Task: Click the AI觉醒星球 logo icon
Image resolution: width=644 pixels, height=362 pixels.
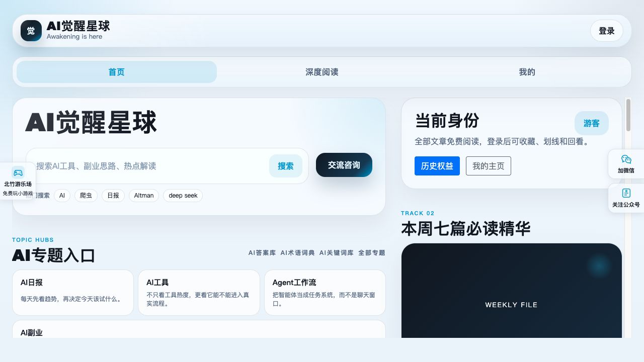Action: [31, 31]
